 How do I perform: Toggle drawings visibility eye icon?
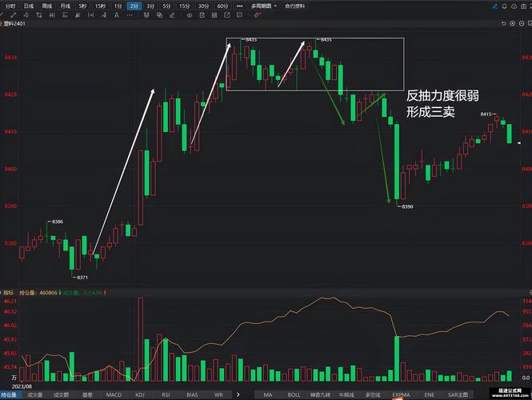pyautogui.click(x=190, y=15)
